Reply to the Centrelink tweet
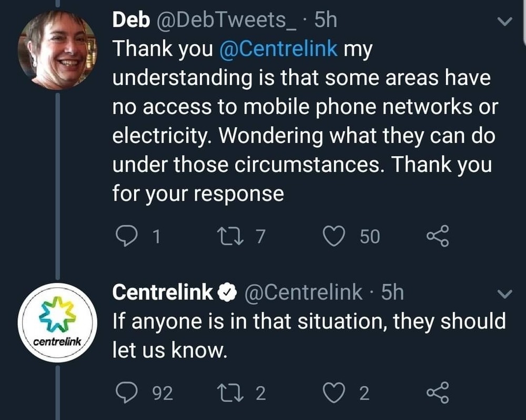 tap(125, 393)
